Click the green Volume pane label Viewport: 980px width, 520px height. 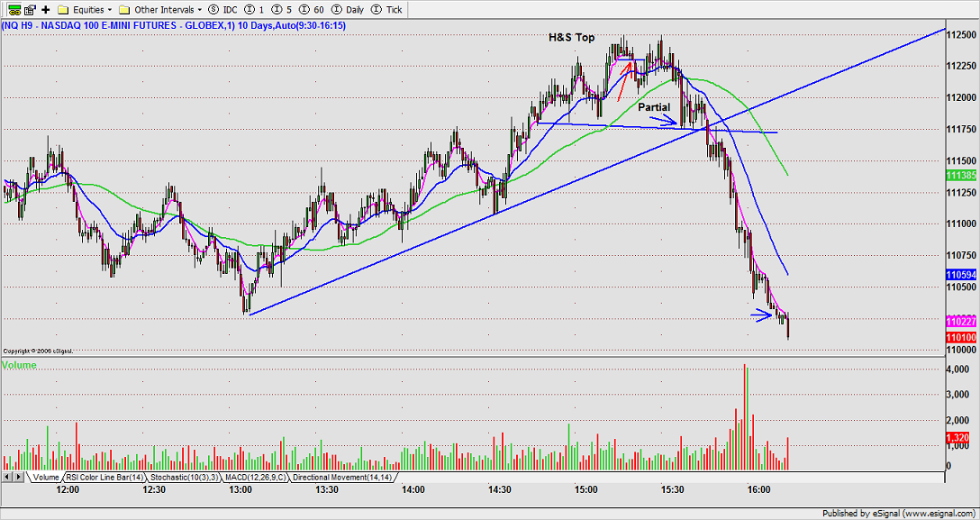tap(20, 365)
